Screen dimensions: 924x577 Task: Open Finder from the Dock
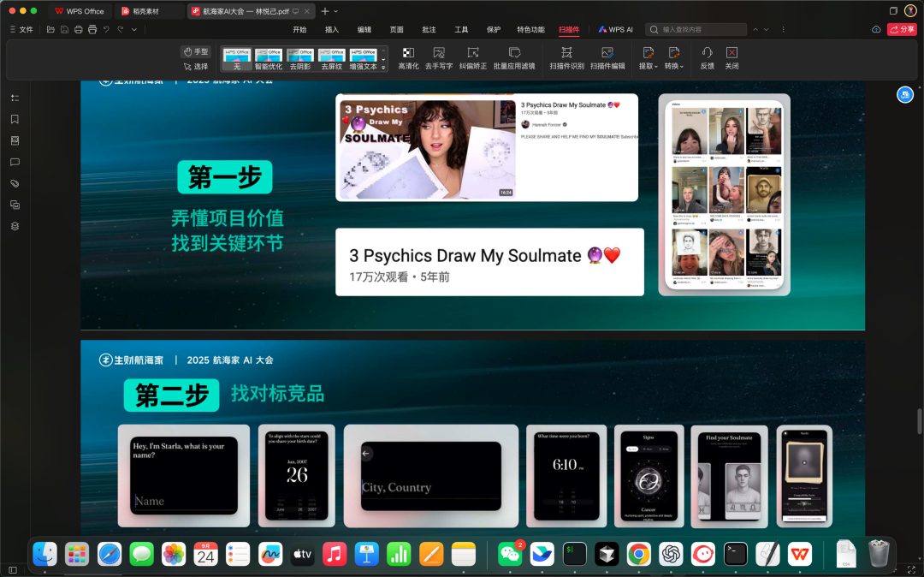click(x=44, y=554)
